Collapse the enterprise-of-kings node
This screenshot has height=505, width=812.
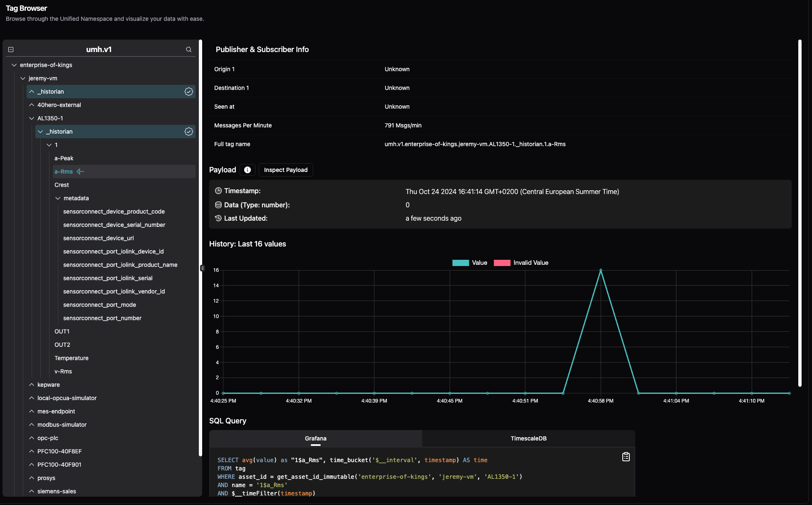click(x=14, y=65)
